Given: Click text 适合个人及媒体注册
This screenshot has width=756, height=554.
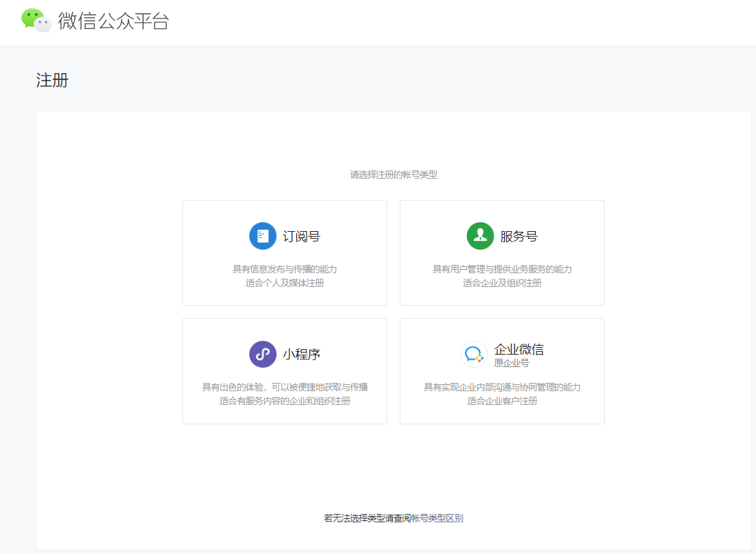Looking at the screenshot, I should coord(284,284).
